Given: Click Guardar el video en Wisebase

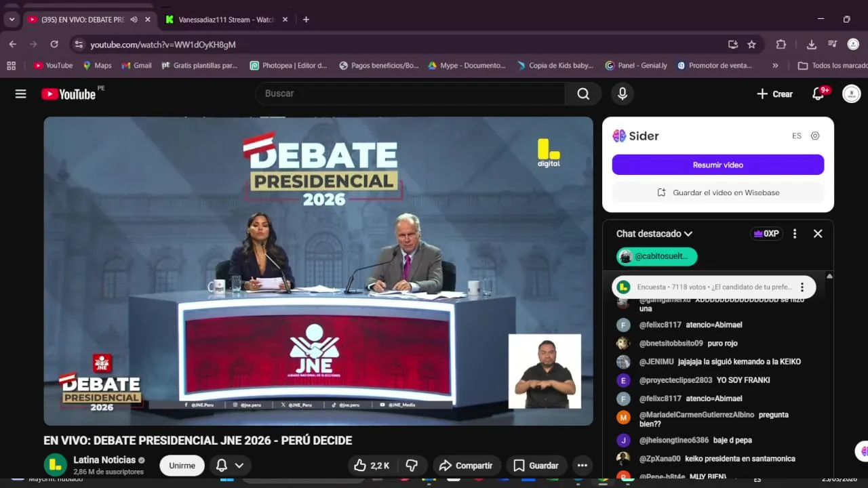Looking at the screenshot, I should (x=718, y=192).
